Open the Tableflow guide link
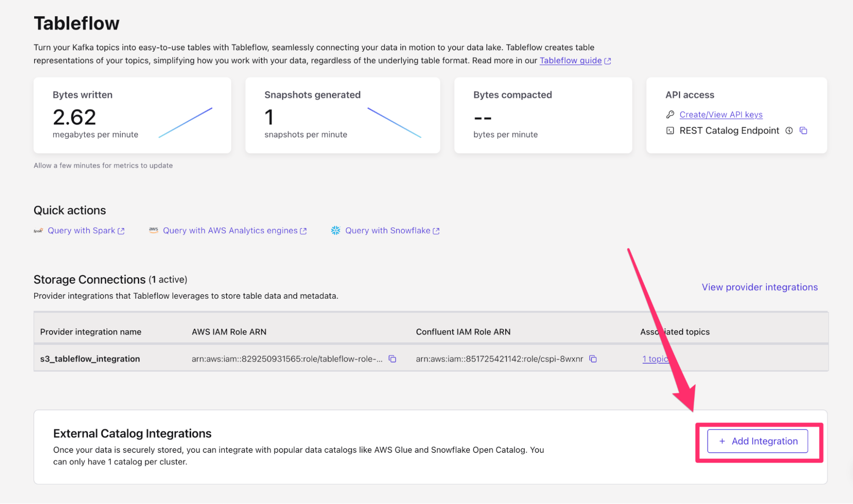 (x=571, y=61)
